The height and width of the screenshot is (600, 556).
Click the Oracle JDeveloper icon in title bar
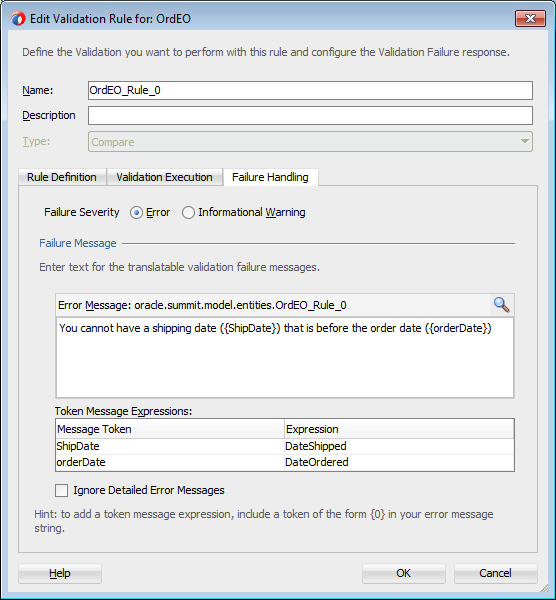coord(18,18)
